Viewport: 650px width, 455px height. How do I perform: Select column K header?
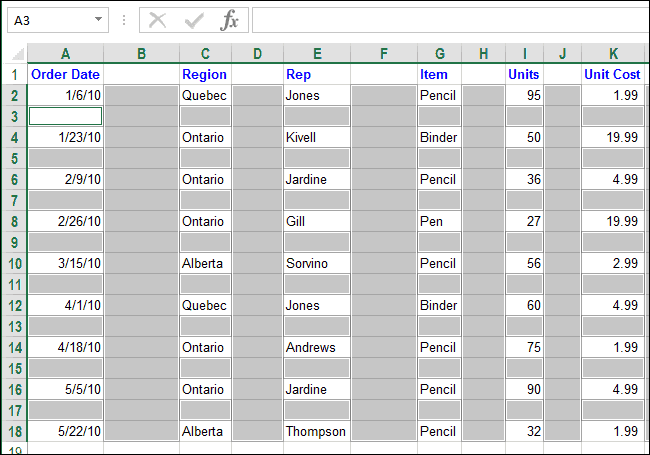point(612,53)
